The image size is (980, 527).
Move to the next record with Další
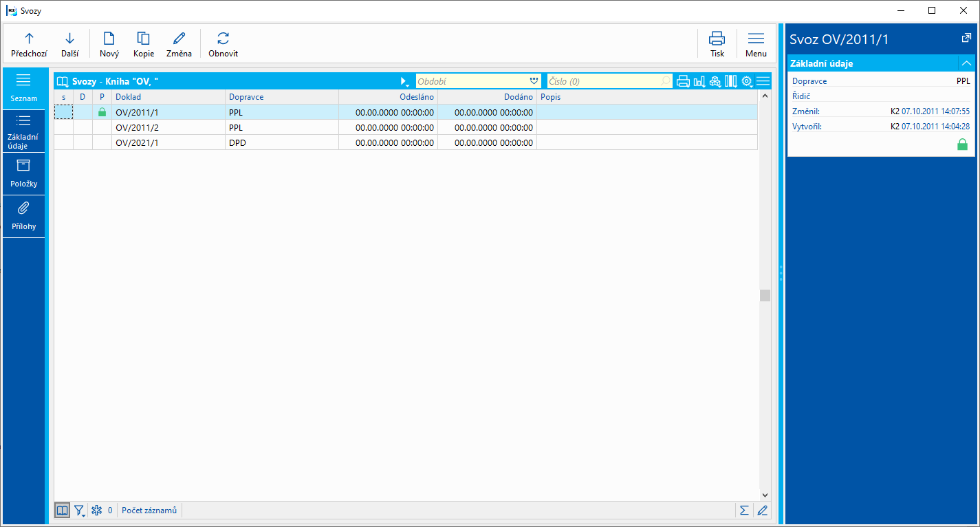tap(69, 45)
